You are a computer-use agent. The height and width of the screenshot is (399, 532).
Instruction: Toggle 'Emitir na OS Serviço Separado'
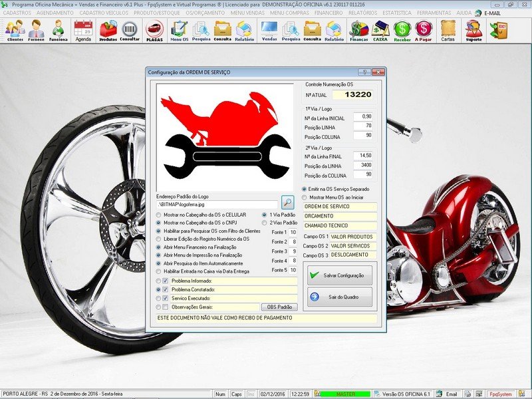tap(303, 189)
